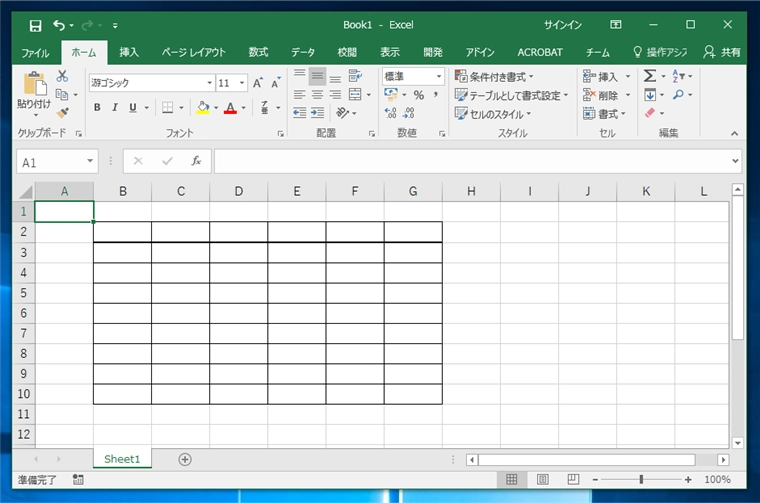
Task: Click the Increase Decimal icon
Action: [391, 113]
